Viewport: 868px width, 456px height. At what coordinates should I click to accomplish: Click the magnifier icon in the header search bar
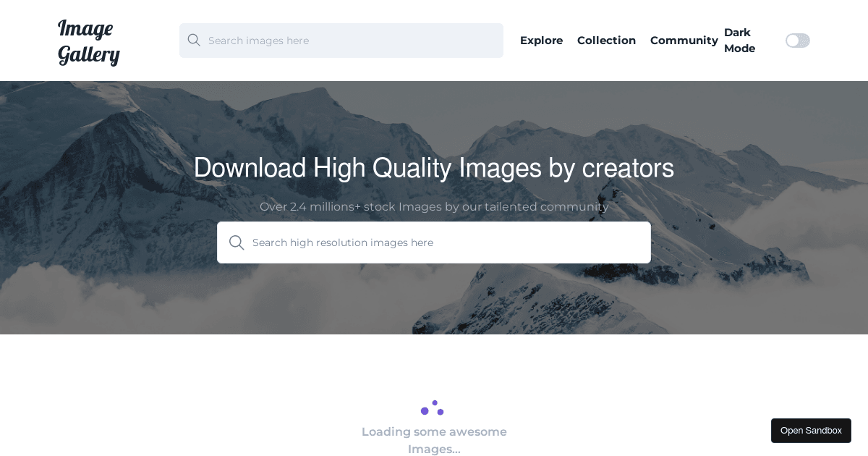pos(194,41)
